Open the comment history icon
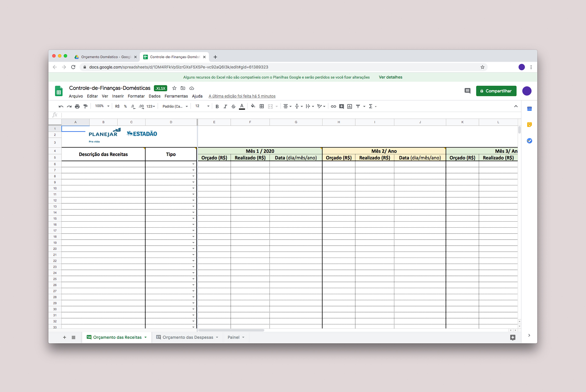This screenshot has height=392, width=586. tap(467, 91)
